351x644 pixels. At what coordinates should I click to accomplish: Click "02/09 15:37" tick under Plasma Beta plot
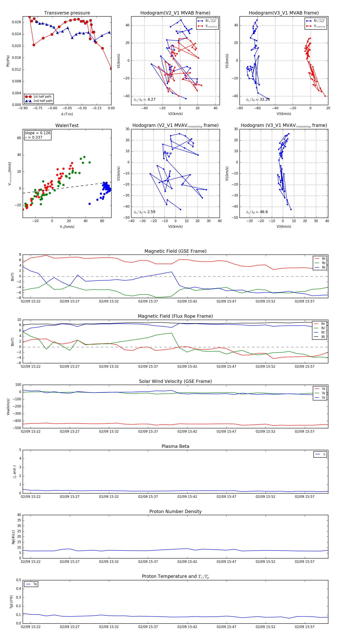tap(148, 497)
